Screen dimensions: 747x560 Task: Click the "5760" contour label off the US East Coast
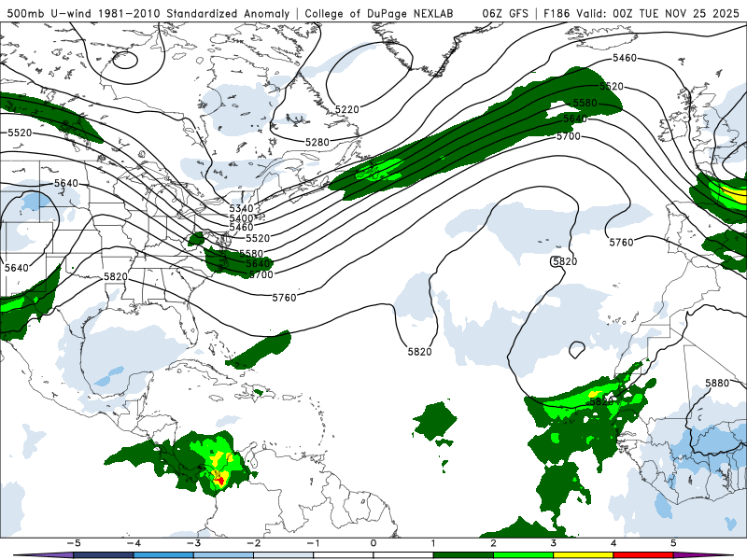coord(284,297)
